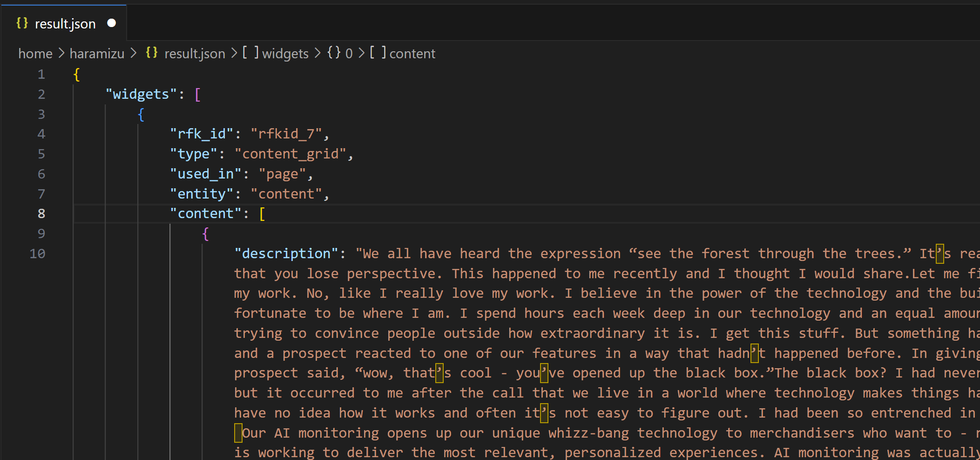Place cursor on the "type" key
The width and height of the screenshot is (980, 460).
coord(193,154)
